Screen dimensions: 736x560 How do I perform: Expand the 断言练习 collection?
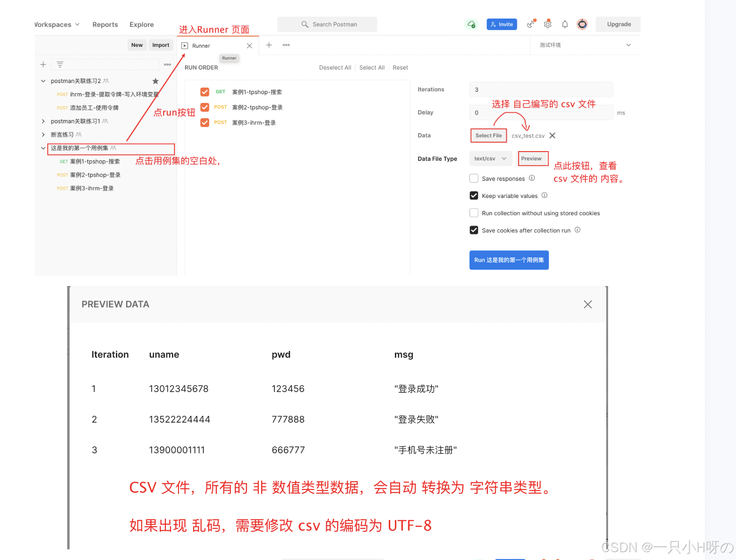tap(43, 135)
